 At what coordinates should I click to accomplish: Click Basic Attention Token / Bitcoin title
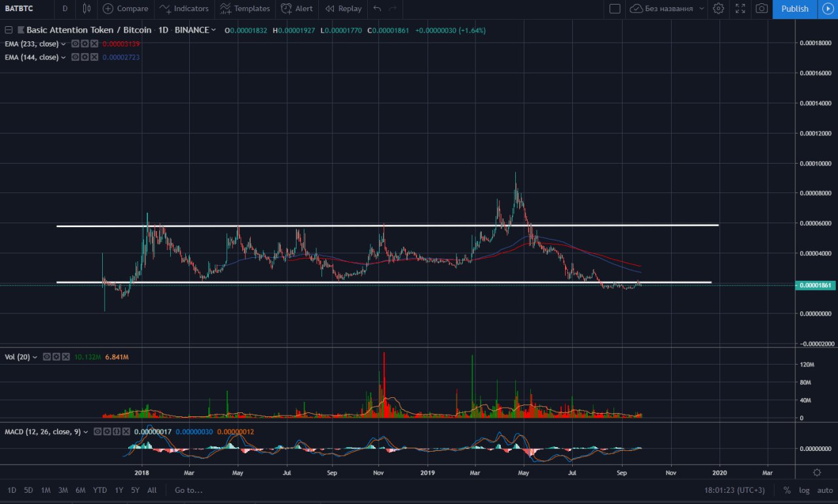point(88,30)
